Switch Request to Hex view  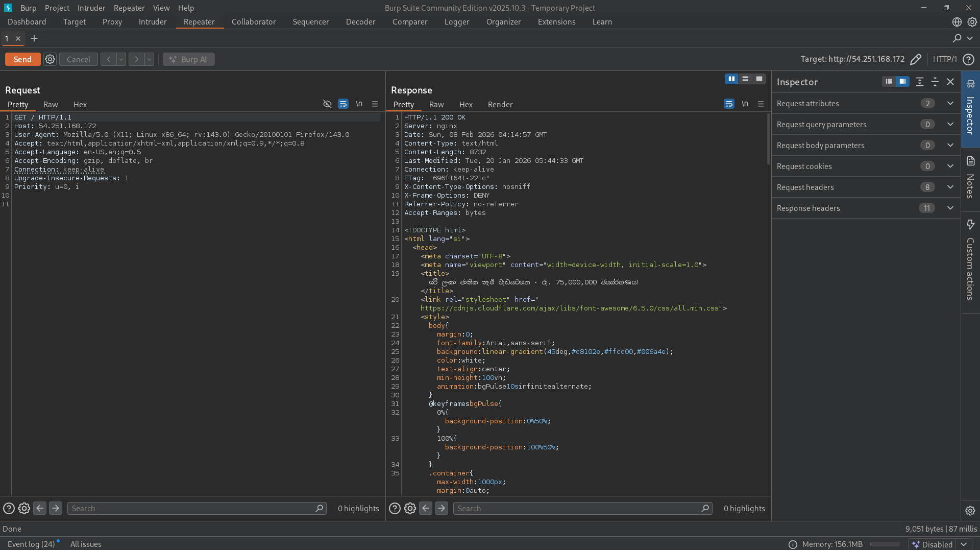click(x=80, y=104)
